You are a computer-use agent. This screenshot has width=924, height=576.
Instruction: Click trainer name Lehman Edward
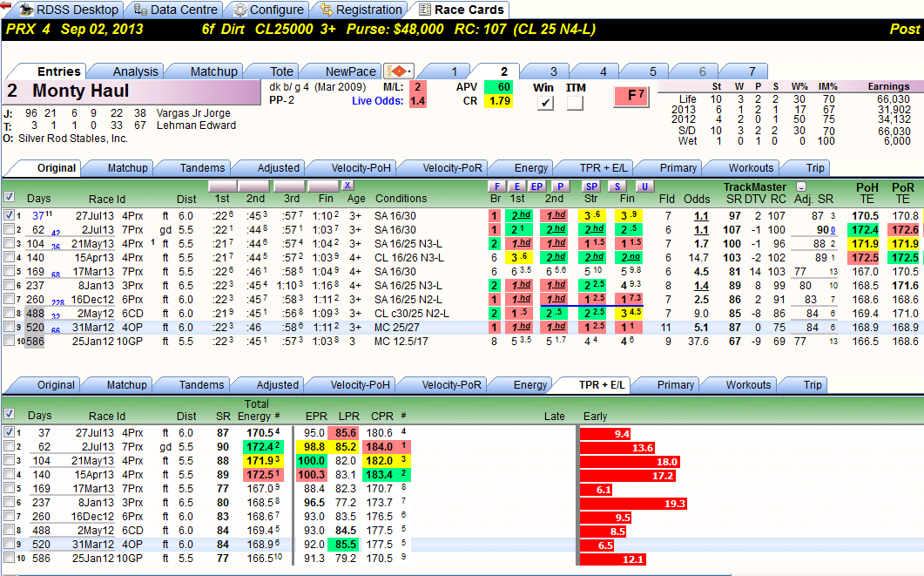(196, 125)
